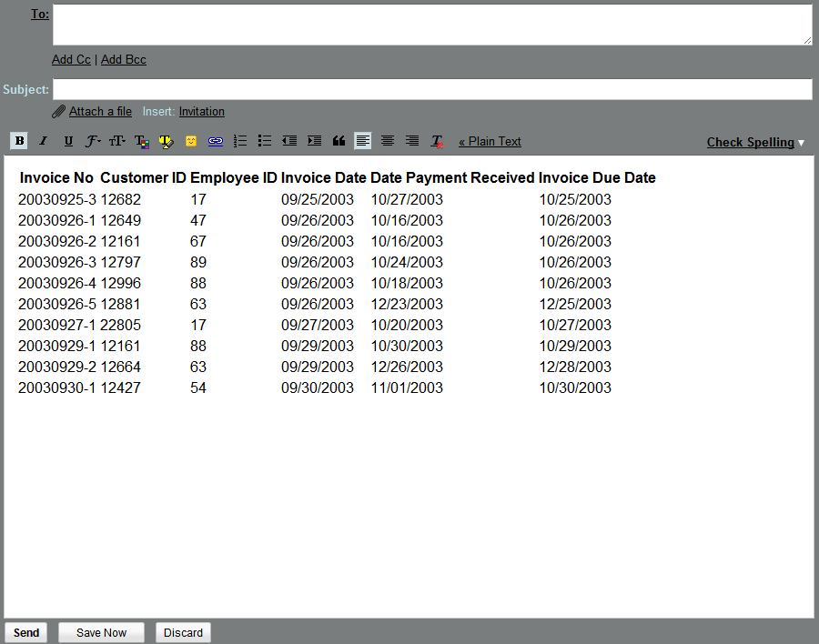Open the text color picker
This screenshot has height=644, width=819.
pyautogui.click(x=142, y=141)
